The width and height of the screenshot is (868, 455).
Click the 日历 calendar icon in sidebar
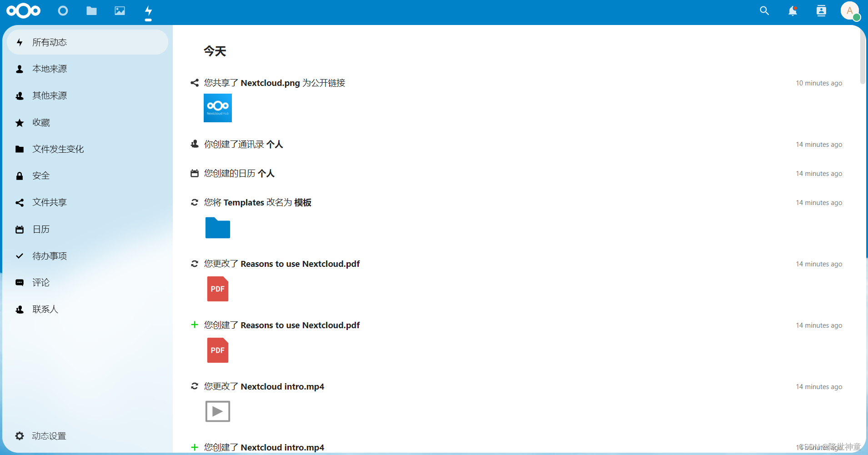coord(20,230)
